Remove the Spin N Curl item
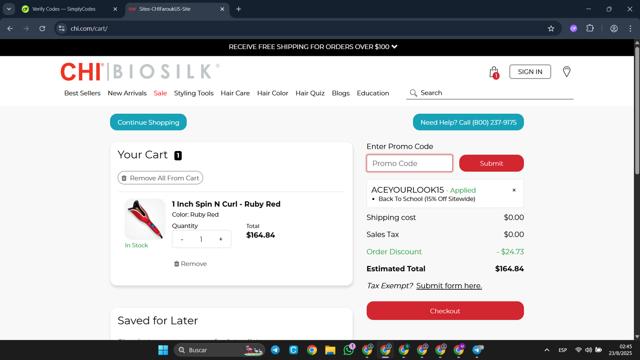Screen dimensions: 640x360 (190, 264)
